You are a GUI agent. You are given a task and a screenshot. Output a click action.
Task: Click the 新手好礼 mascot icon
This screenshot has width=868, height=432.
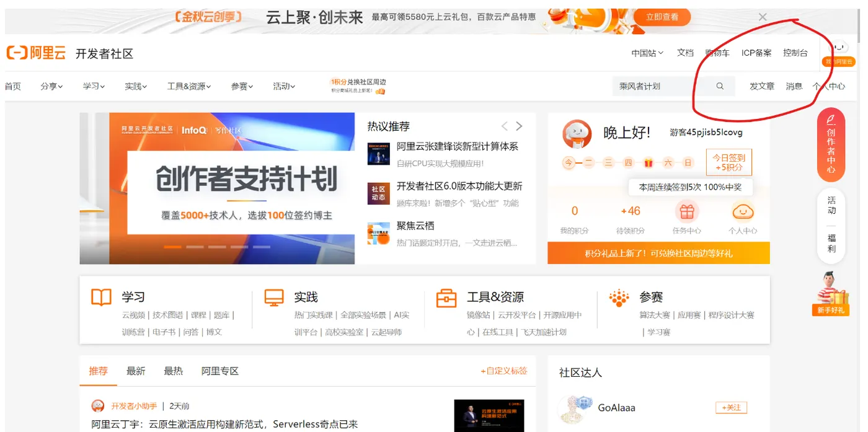(x=830, y=294)
